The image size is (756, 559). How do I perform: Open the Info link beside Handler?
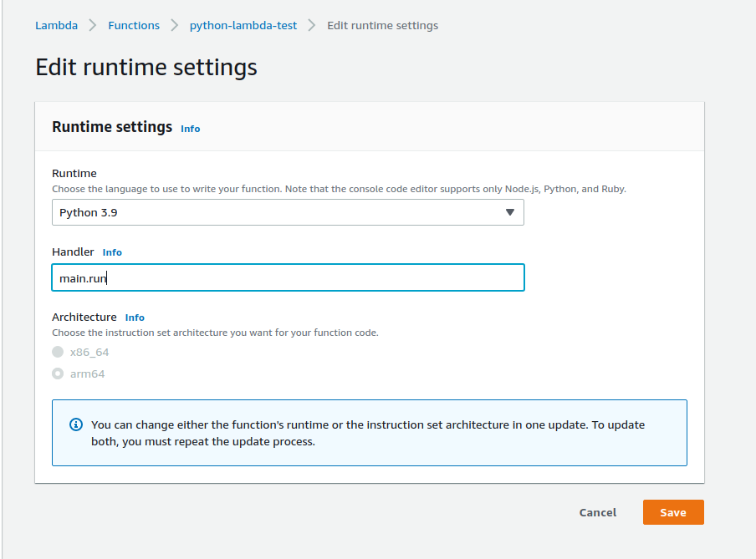tap(112, 252)
